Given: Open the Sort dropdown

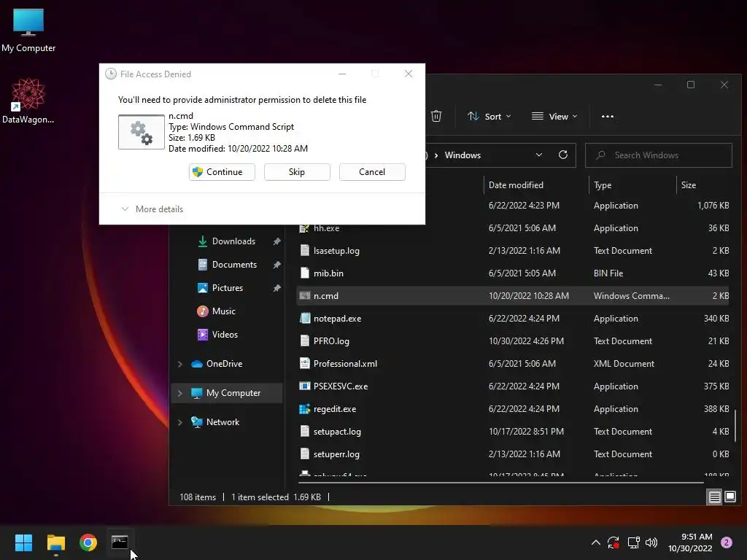Looking at the screenshot, I should pos(489,116).
